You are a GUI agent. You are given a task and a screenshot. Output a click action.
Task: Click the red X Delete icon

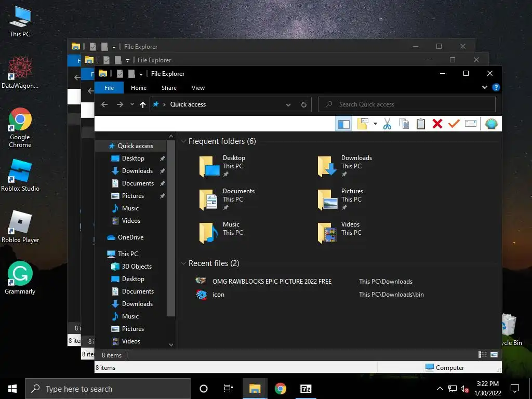pos(437,124)
